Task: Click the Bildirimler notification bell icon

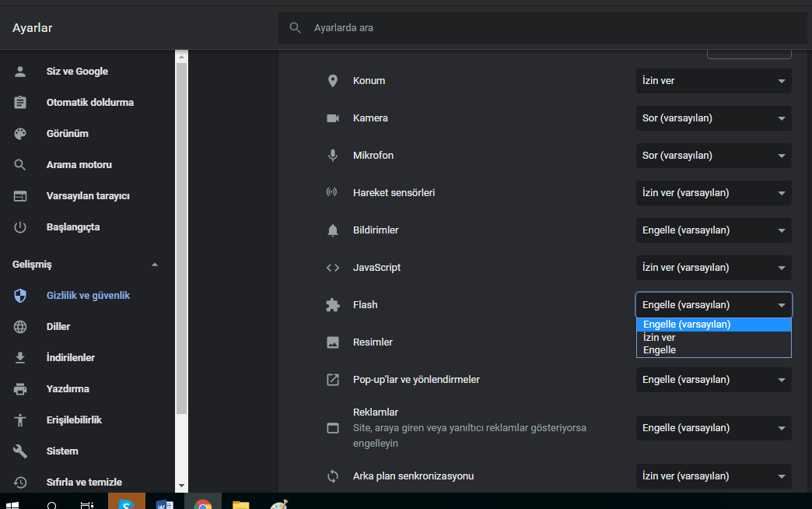Action: (x=333, y=230)
